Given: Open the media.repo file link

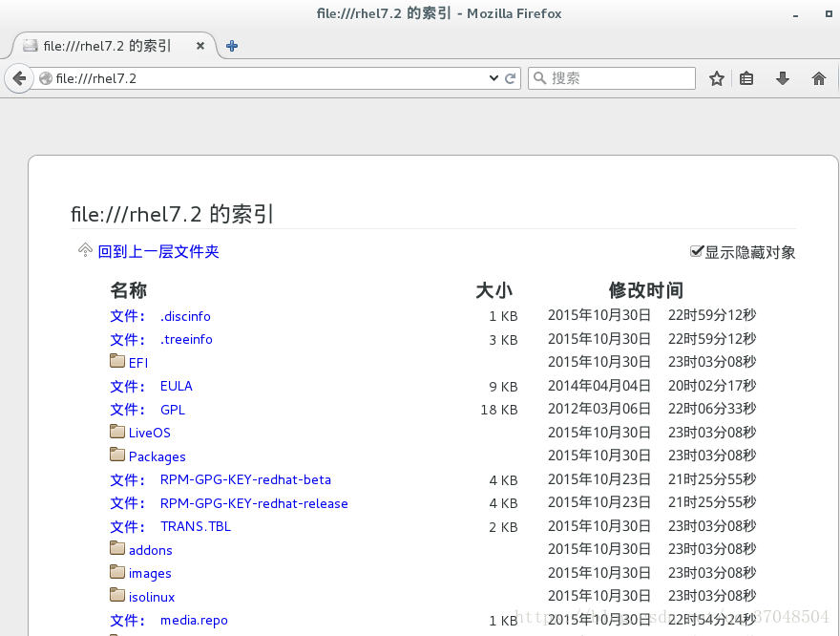Looking at the screenshot, I should 194,621.
